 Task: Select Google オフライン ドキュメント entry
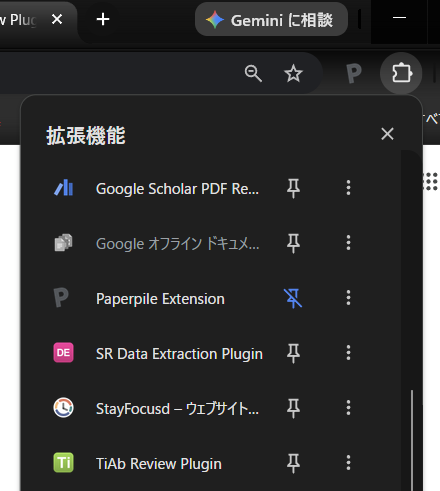point(177,244)
